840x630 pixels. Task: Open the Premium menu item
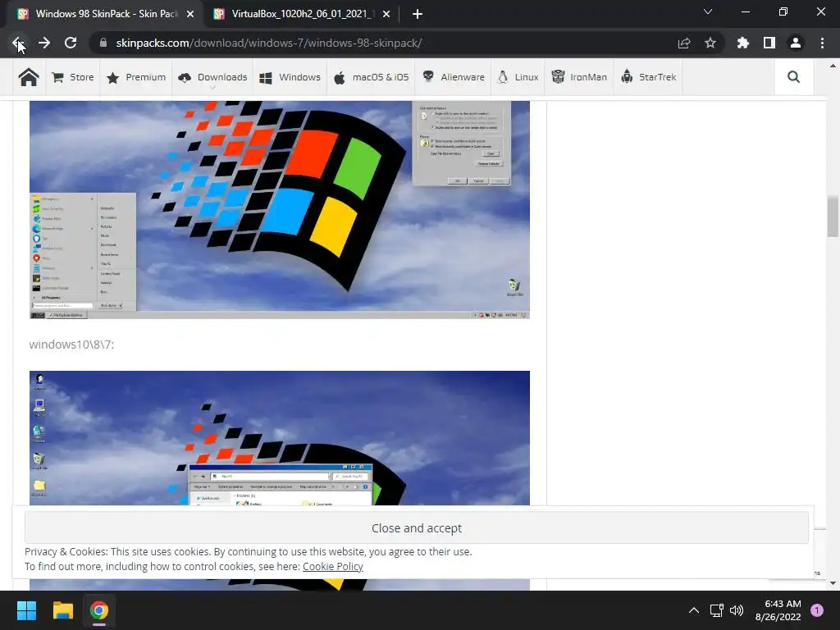point(136,77)
